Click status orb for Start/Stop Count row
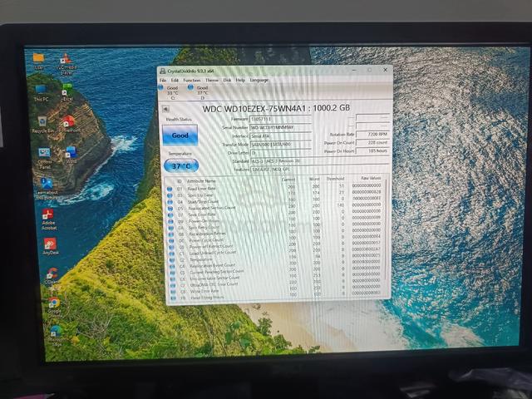The width and height of the screenshot is (532, 399). (x=170, y=201)
